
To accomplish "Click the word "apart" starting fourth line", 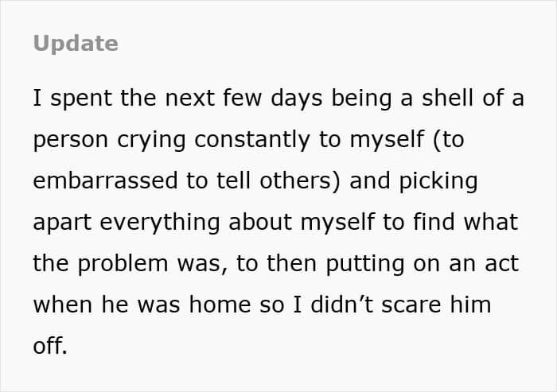I will [x=62, y=223].
